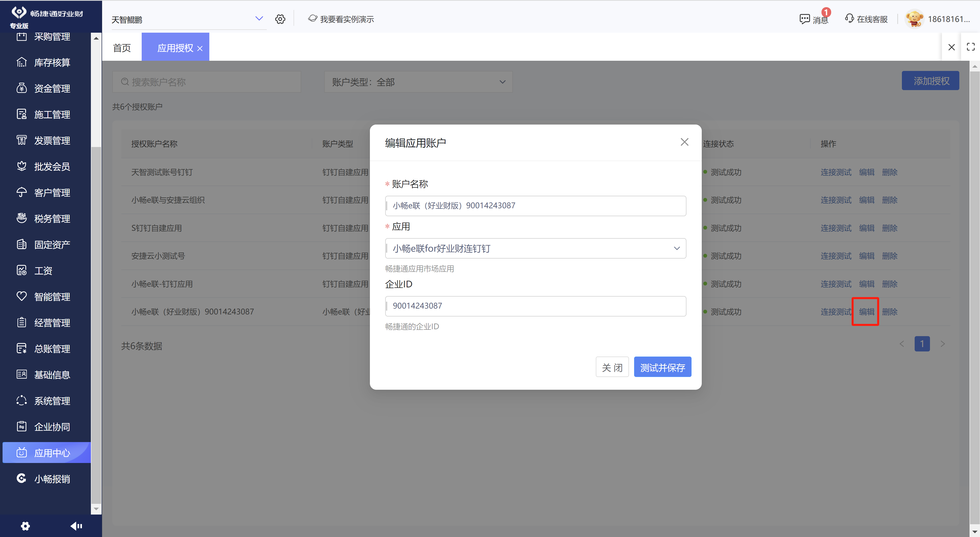Click the sidebar scroll down arrow
Image resolution: width=980 pixels, height=537 pixels.
96,508
